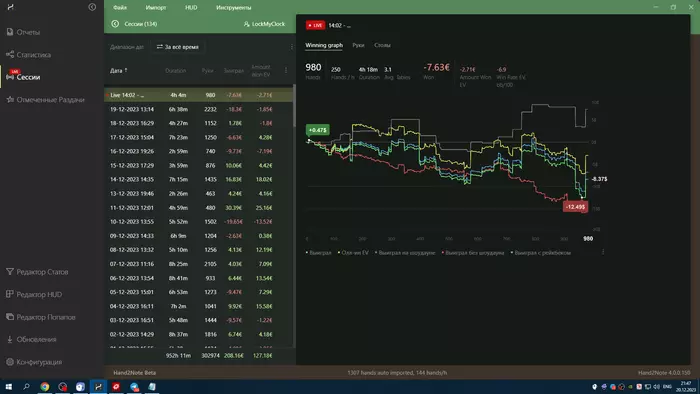Viewport: 700px width, 394px height.
Task: Open the Редактор Статов stat editor
Action: point(38,272)
